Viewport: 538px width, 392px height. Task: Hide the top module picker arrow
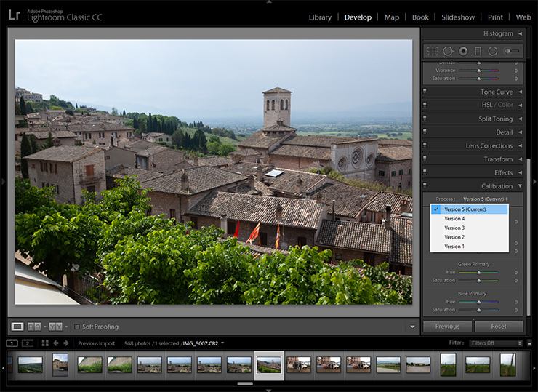[269, 2]
